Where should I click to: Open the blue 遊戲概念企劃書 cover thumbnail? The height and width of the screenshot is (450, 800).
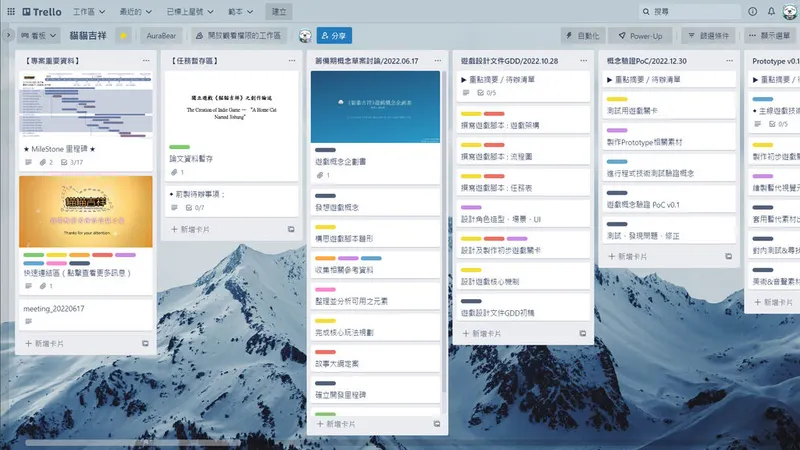[375, 107]
